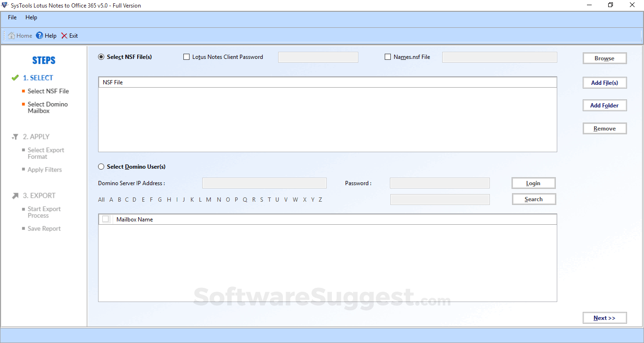Filter mailboxes by All
This screenshot has height=343, width=644.
pyautogui.click(x=101, y=199)
